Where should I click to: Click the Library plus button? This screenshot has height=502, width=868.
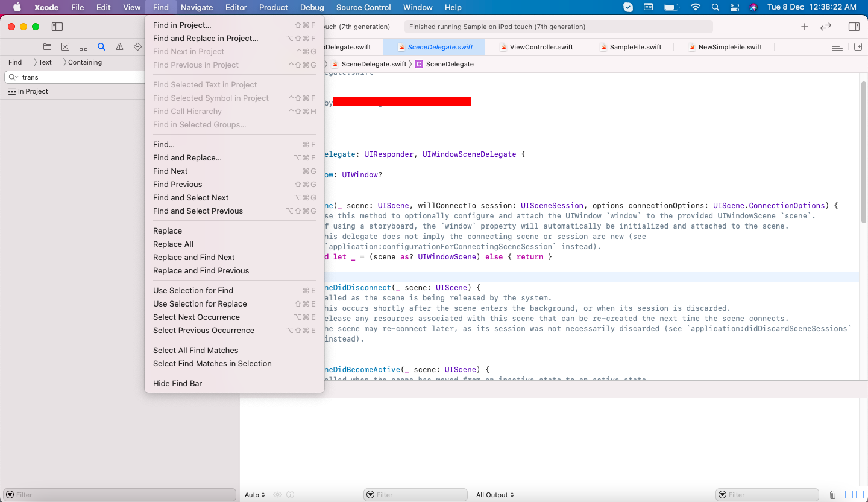[x=804, y=27]
